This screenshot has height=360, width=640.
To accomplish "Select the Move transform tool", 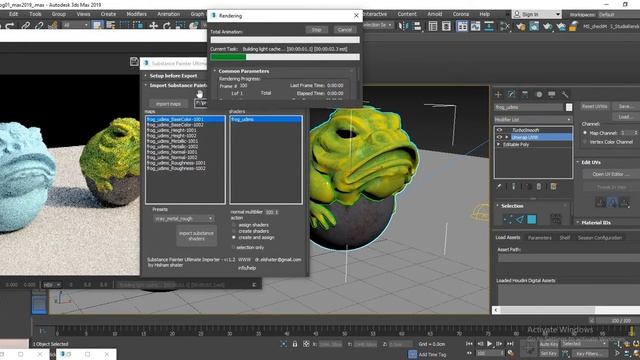I will [x=153, y=26].
